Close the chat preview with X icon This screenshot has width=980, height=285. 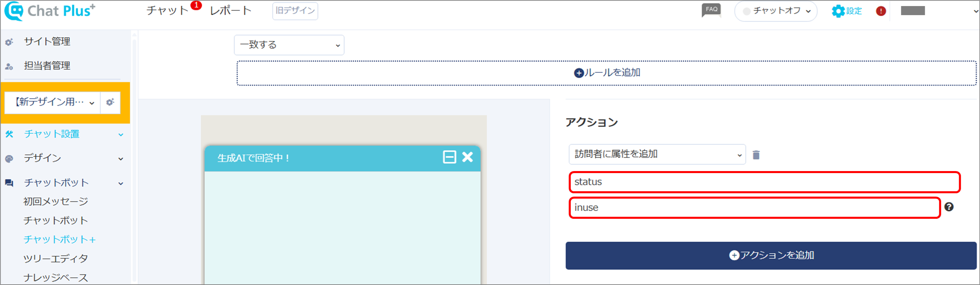click(x=467, y=157)
